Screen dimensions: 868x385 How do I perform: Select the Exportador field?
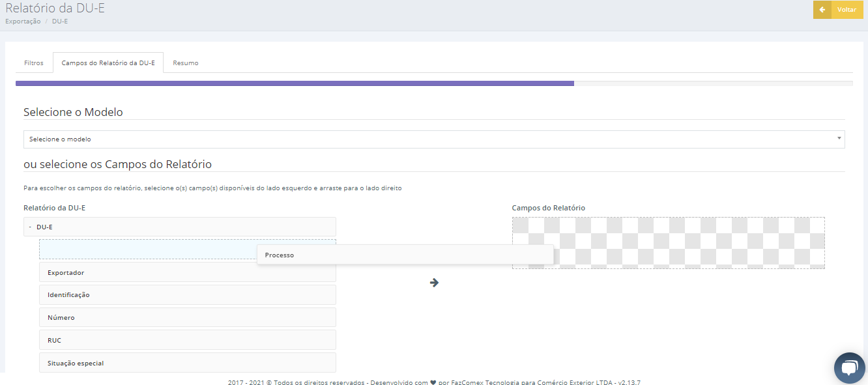click(188, 272)
